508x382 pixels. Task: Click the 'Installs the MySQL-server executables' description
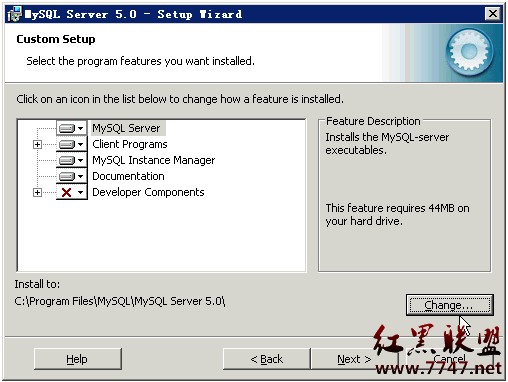click(387, 144)
